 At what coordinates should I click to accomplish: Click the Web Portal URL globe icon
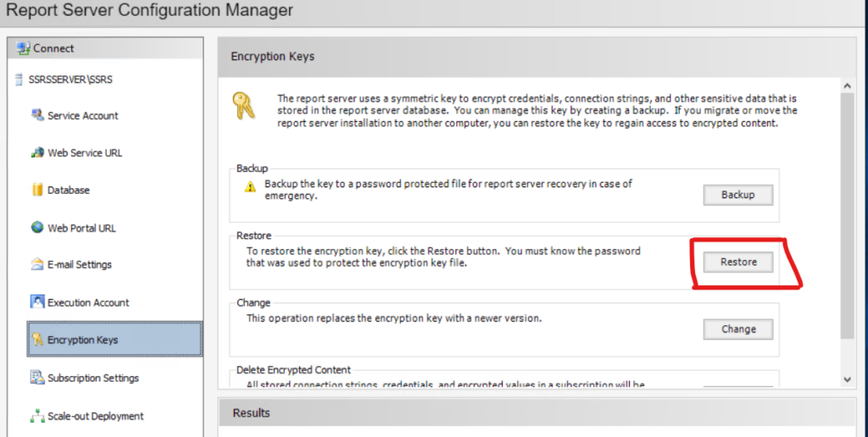(37, 227)
